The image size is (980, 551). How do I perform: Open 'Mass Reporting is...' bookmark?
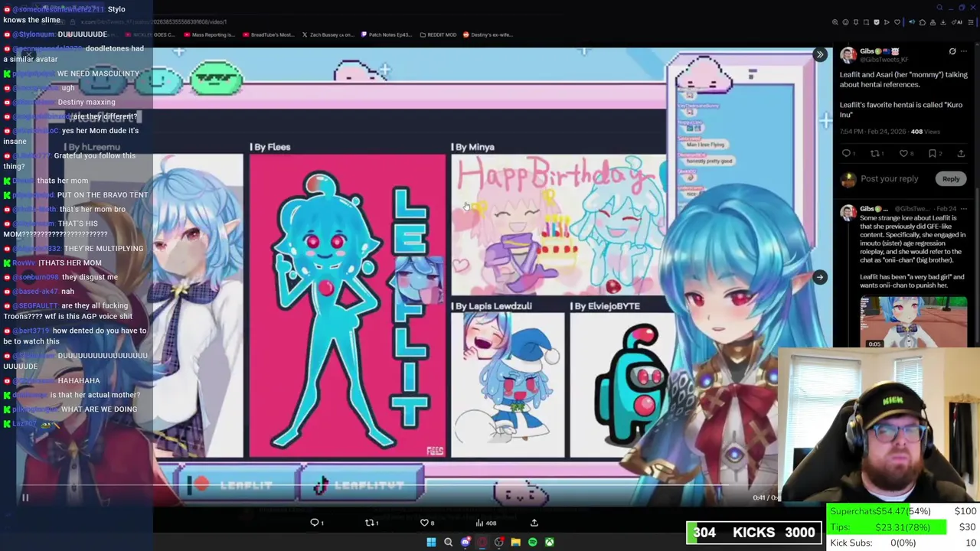tap(209, 34)
